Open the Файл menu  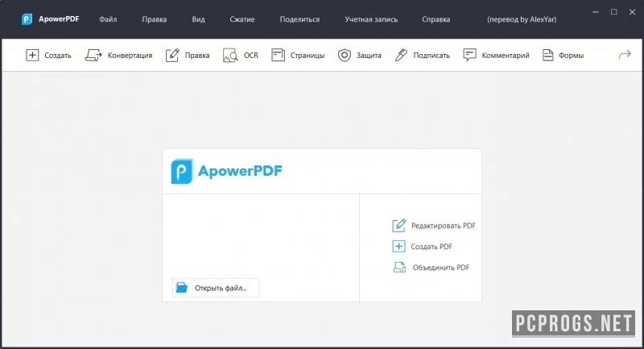[108, 19]
